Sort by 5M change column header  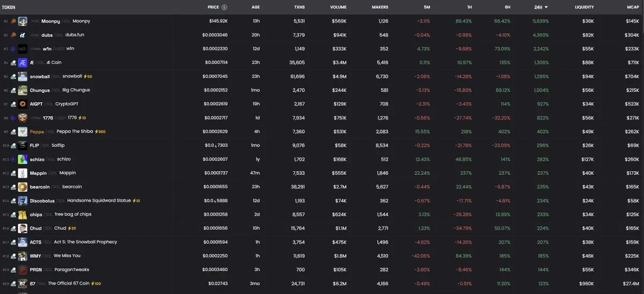tap(427, 7)
